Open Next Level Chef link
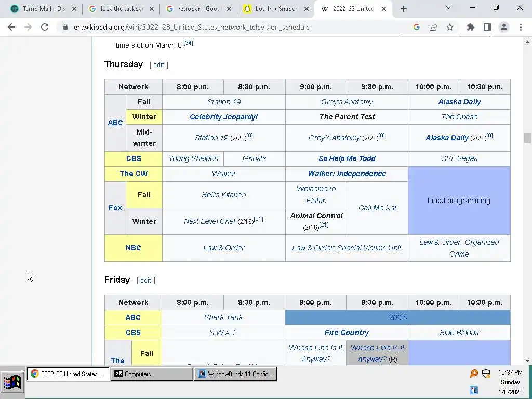The height and width of the screenshot is (399, 532). tap(210, 221)
